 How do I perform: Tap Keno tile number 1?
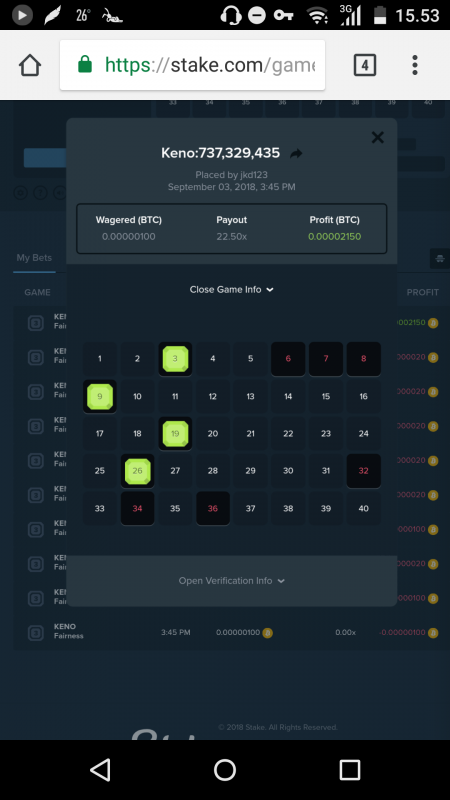coord(99,359)
